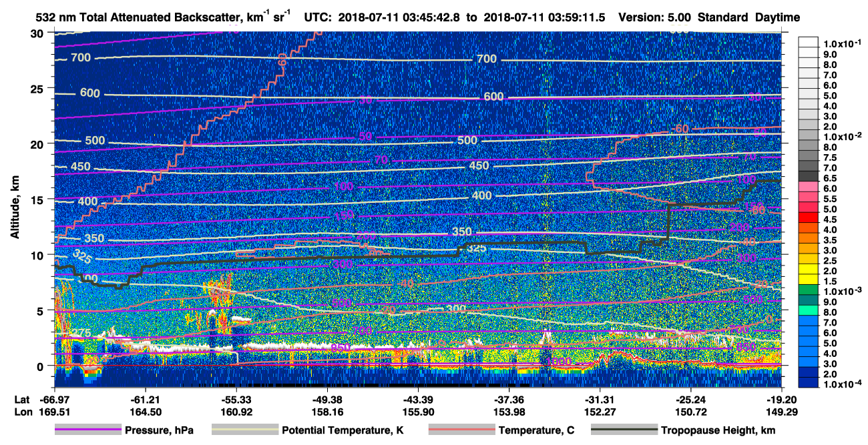Viewport: 868px width, 445px height.
Task: Click the latitude value '-55.33'
Action: 236,399
